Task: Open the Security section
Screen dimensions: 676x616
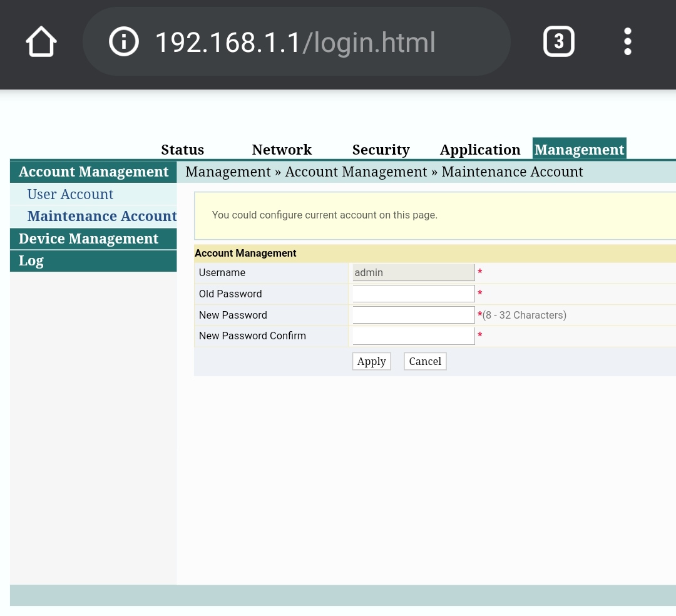Action: coord(381,150)
